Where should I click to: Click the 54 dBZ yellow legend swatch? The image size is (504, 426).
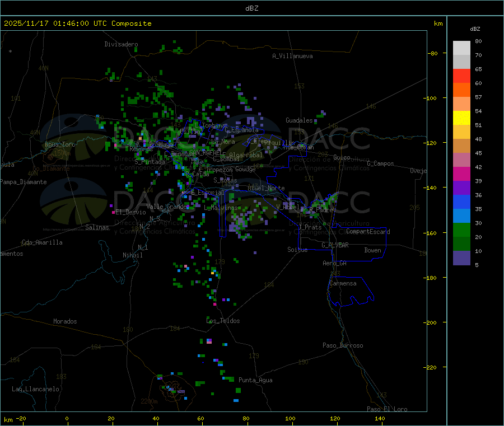[x=461, y=118]
